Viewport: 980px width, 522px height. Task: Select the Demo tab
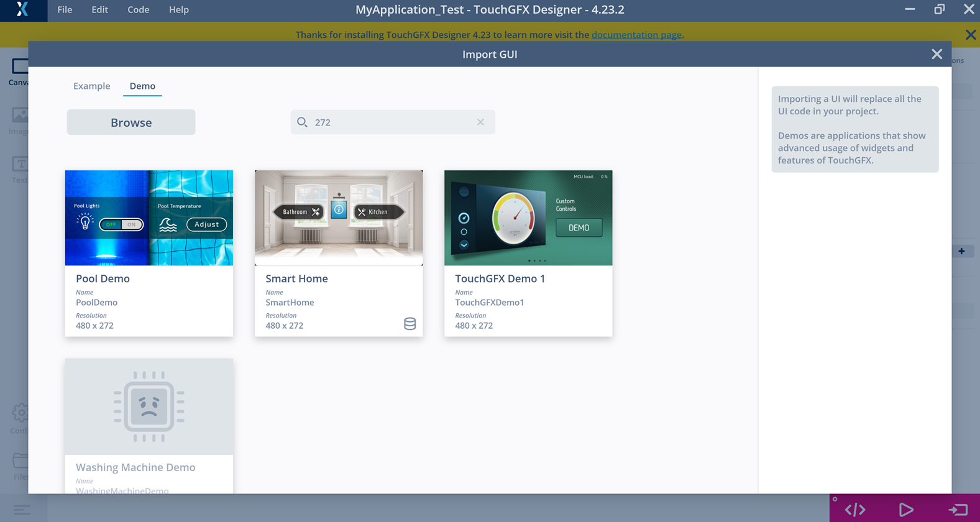[x=142, y=86]
